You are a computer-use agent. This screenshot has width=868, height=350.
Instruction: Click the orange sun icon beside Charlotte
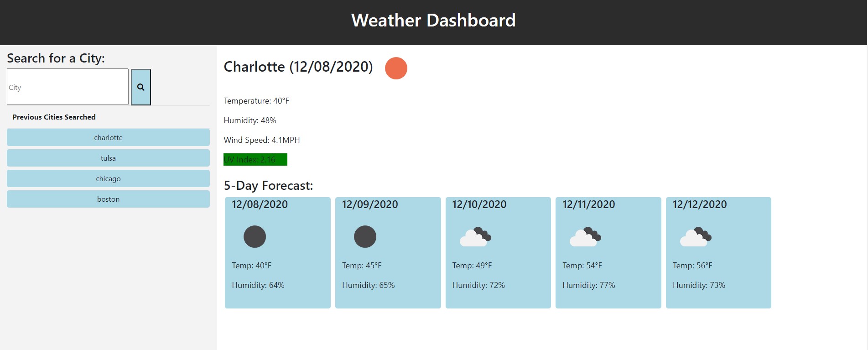396,68
